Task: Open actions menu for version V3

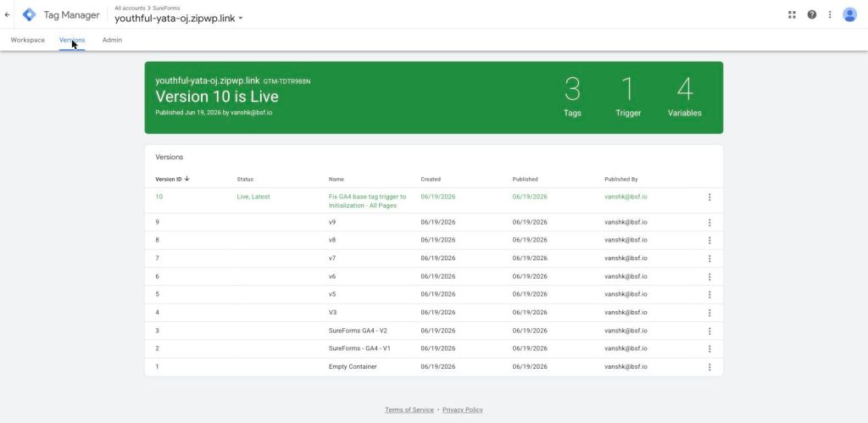Action: tap(709, 313)
